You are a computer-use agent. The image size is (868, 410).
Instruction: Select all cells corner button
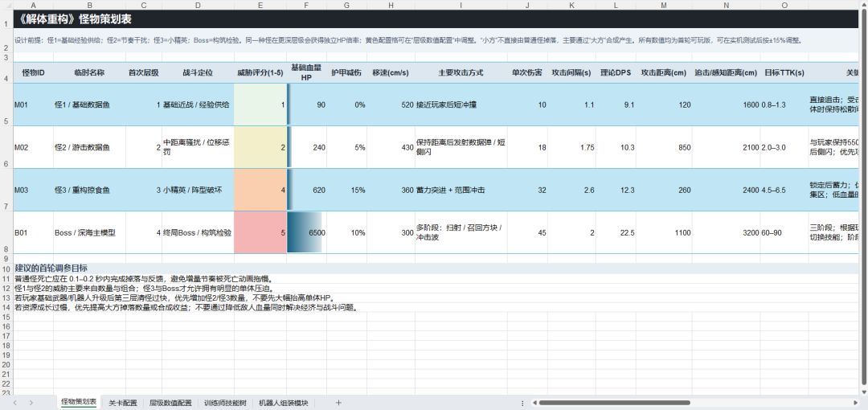pos(6,5)
